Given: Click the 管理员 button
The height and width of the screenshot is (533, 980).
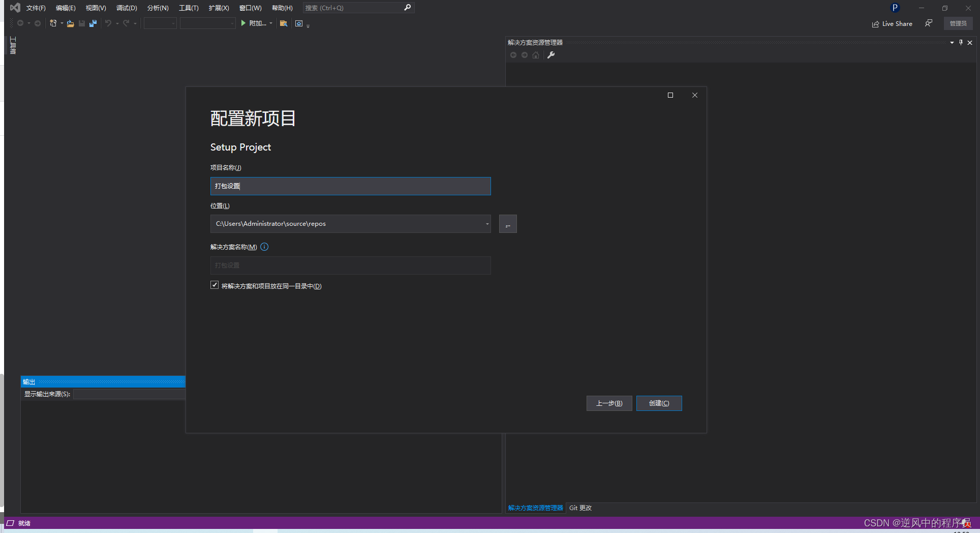Looking at the screenshot, I should click(958, 23).
